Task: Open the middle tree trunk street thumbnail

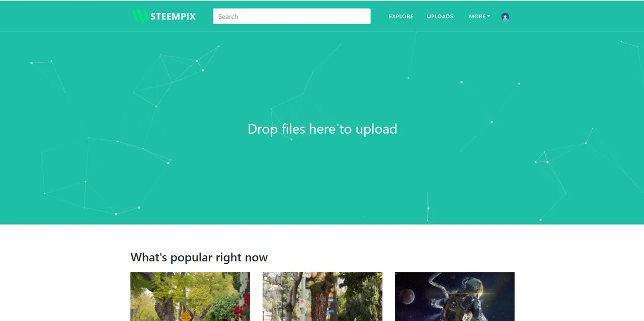Action: (x=323, y=296)
